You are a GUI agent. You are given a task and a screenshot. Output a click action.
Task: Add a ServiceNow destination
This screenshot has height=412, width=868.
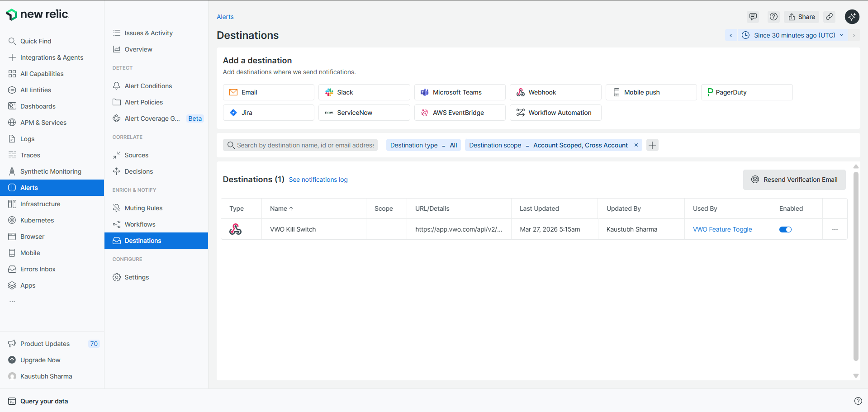point(364,113)
